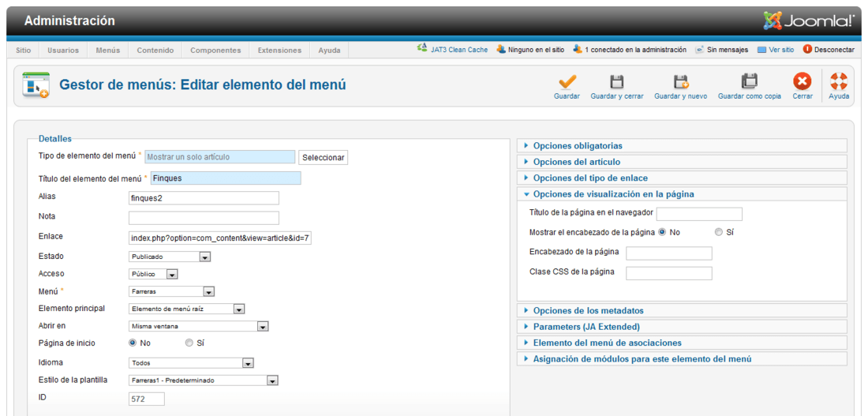This screenshot has height=416, width=868.
Task: Open the Elemento principal dropdown
Action: pyautogui.click(x=186, y=309)
